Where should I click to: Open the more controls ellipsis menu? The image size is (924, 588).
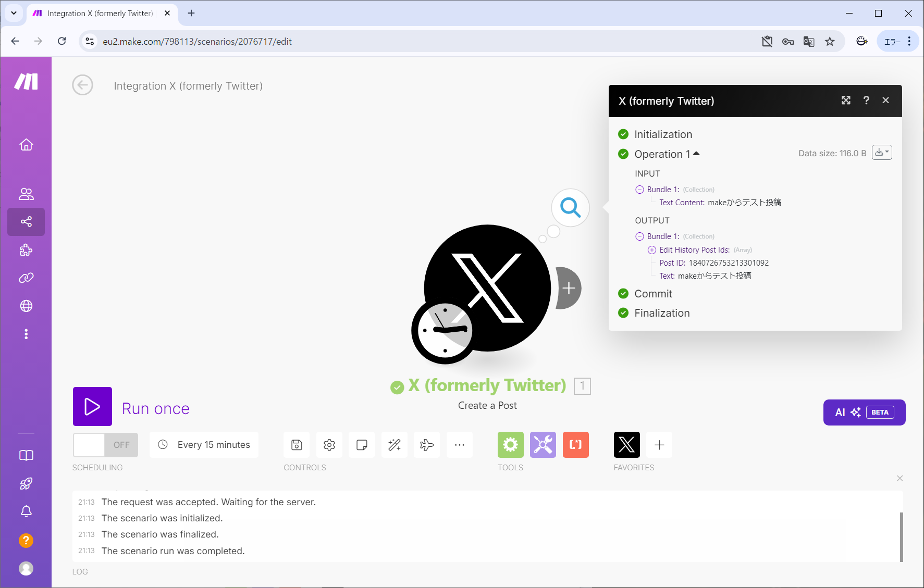tap(459, 445)
